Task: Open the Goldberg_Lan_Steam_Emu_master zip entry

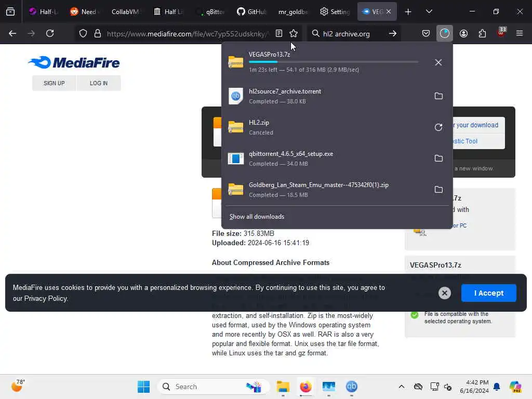Action: point(326,190)
